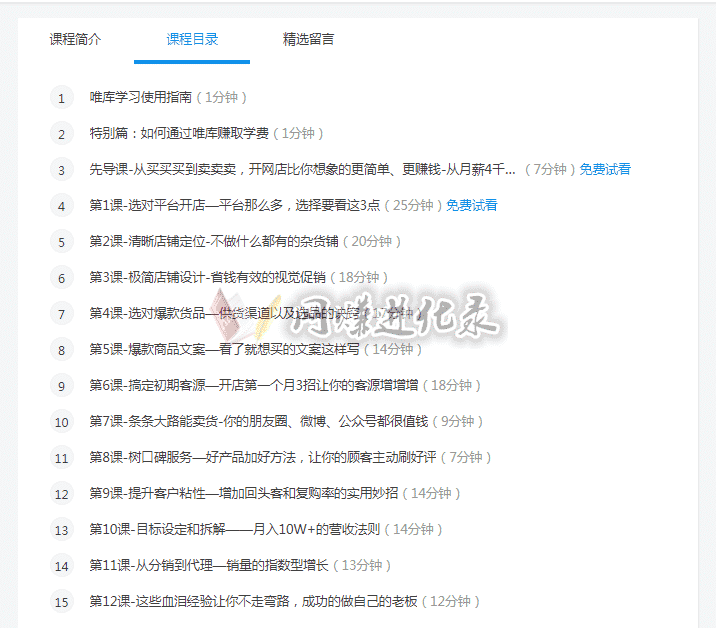Click number badge 12 in the course list
Screen dimensions: 716x628
[62, 494]
